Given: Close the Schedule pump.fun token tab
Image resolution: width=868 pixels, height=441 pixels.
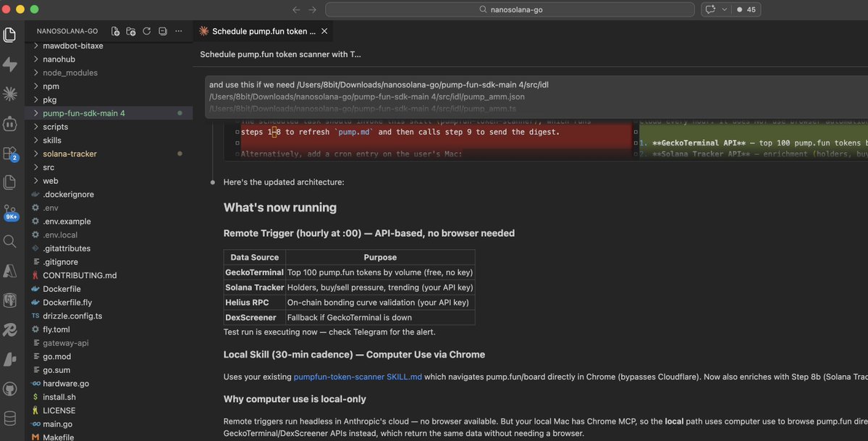Looking at the screenshot, I should tap(324, 32).
